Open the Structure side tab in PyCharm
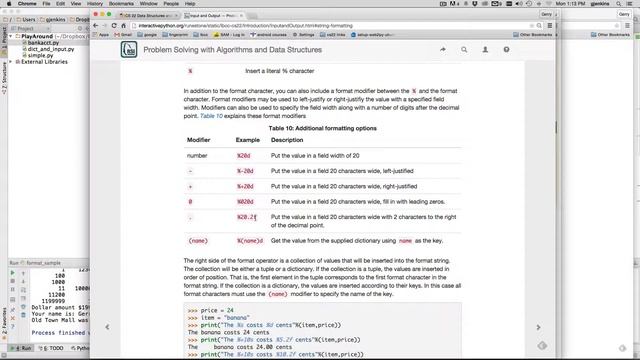Screen dimensions: 640x360 (4, 79)
